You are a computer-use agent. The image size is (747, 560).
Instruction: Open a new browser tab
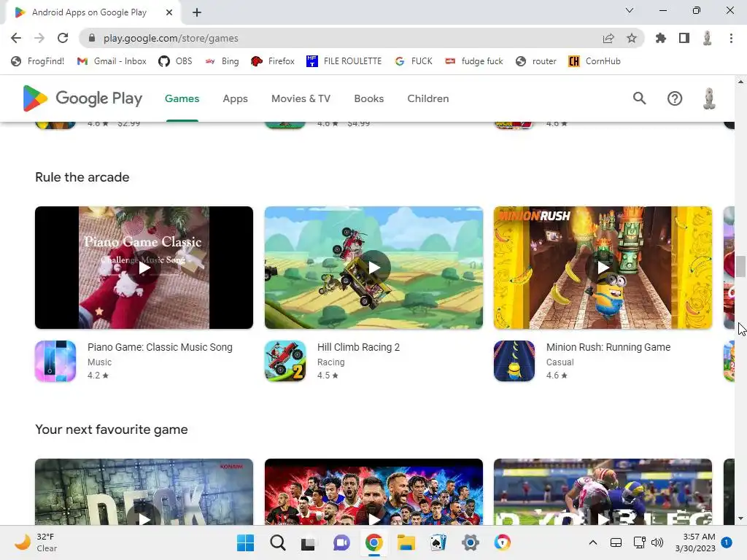(197, 12)
